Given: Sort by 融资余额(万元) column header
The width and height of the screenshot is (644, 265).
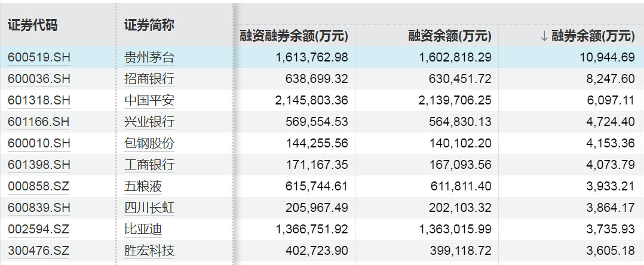Looking at the screenshot, I should tap(450, 36).
